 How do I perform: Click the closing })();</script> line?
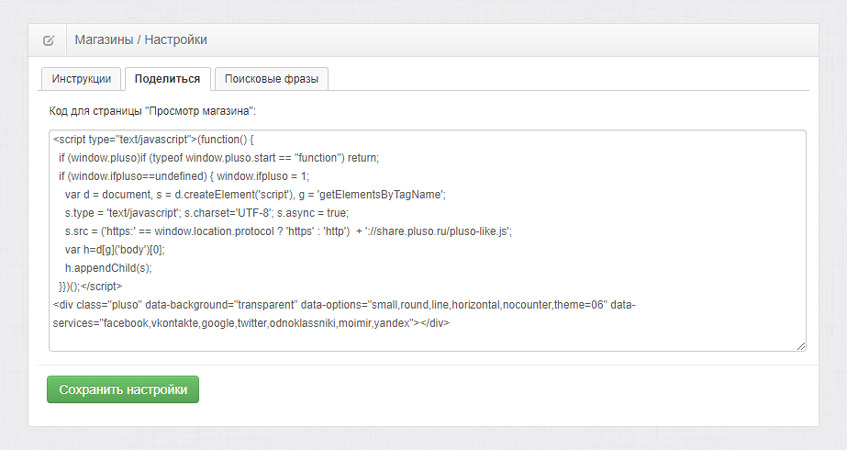91,286
